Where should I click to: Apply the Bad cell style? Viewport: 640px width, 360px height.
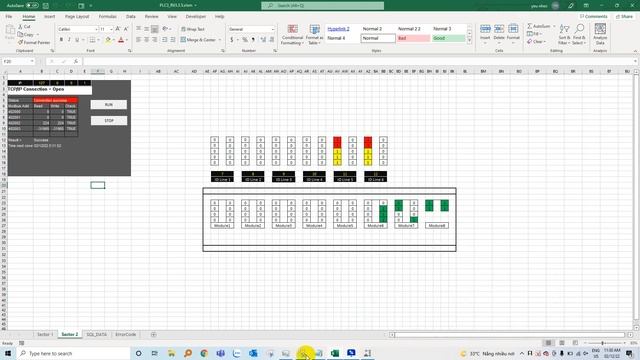pos(413,38)
